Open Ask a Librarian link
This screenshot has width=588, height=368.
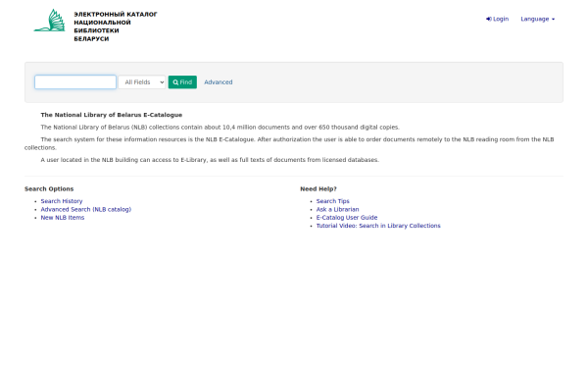click(337, 209)
